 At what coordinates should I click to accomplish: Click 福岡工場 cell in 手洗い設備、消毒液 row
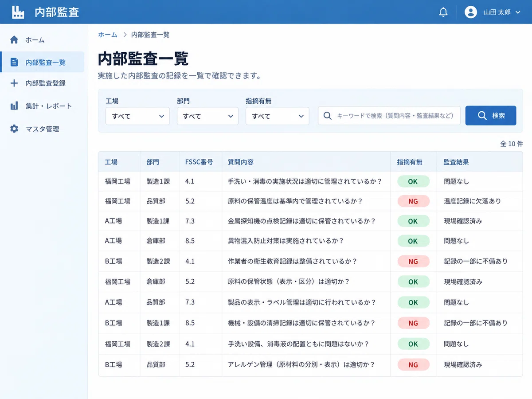coord(117,344)
